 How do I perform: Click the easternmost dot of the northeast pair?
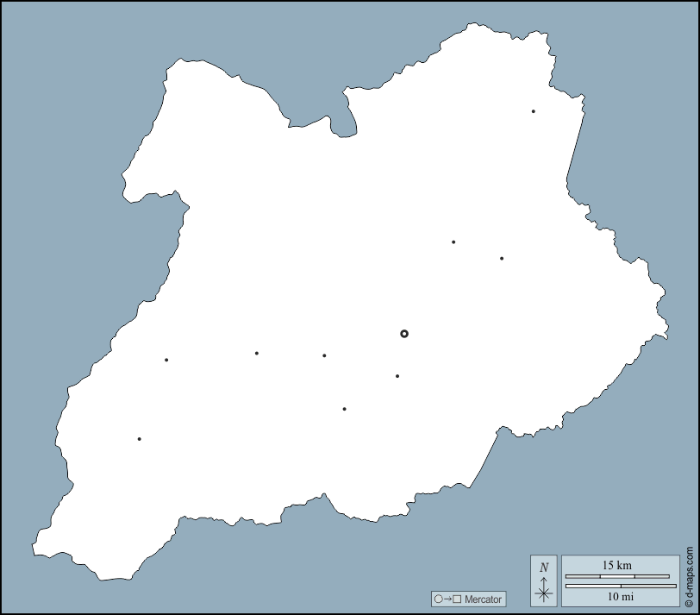502,258
